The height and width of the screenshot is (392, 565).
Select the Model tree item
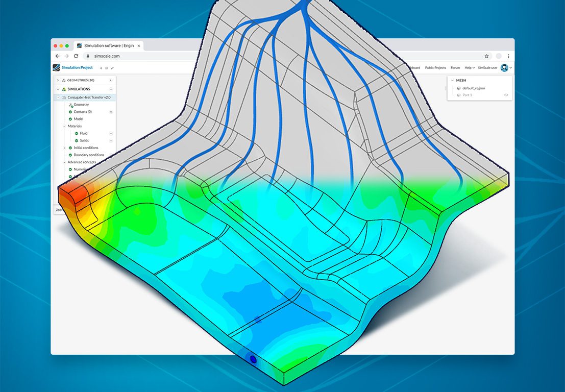coord(79,119)
